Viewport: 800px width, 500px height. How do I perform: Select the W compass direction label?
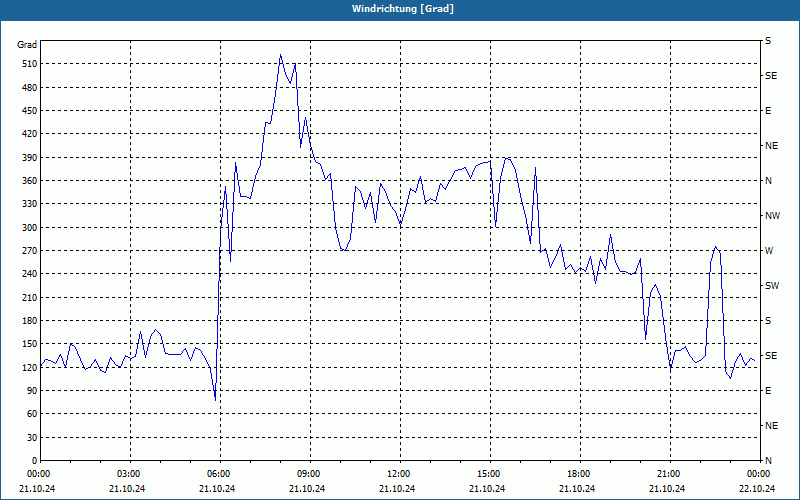[769, 251]
